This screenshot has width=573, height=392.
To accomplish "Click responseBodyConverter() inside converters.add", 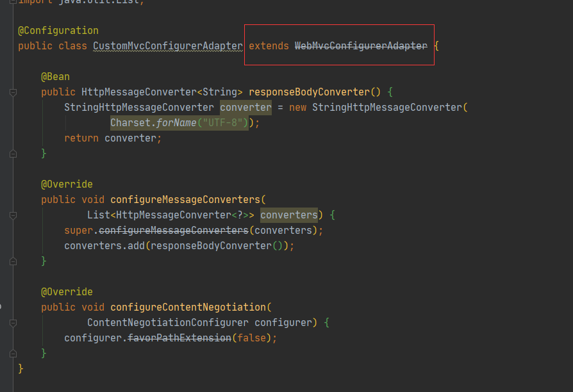I will tap(217, 245).
